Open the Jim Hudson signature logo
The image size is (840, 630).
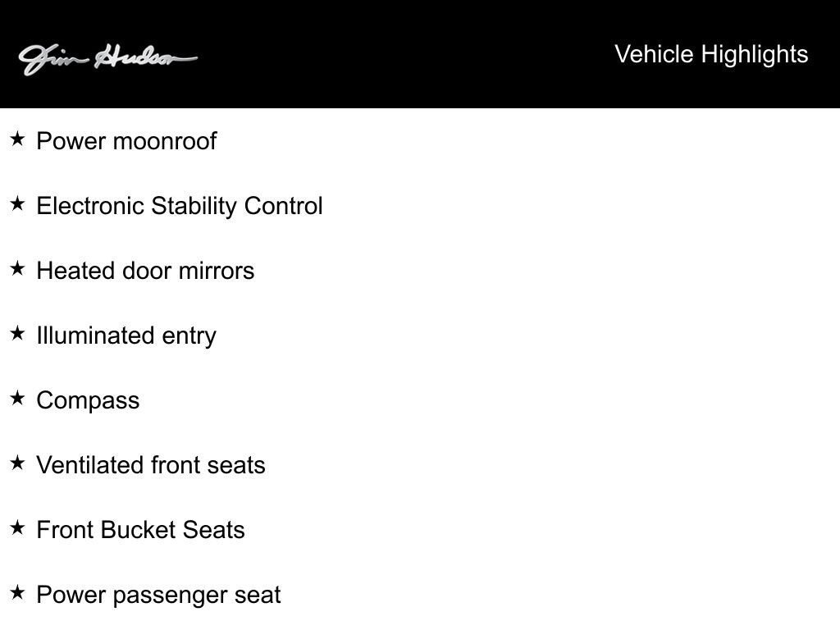pos(107,58)
